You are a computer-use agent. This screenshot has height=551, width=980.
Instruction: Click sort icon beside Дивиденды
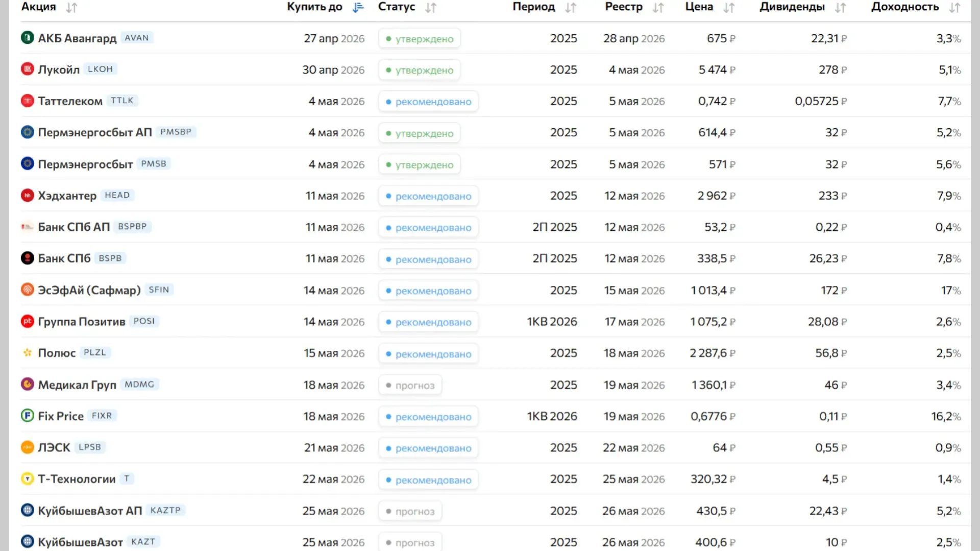coord(840,8)
